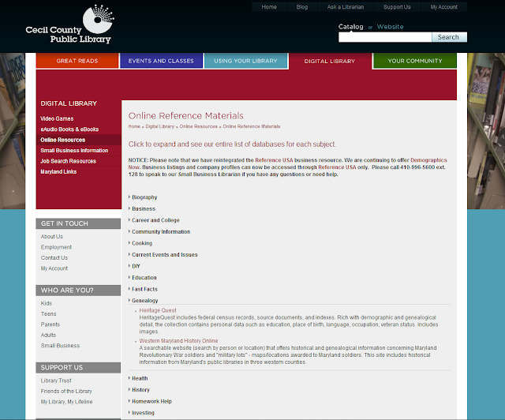Open the Using Your Library tab
The image size is (505, 420).
(x=245, y=61)
